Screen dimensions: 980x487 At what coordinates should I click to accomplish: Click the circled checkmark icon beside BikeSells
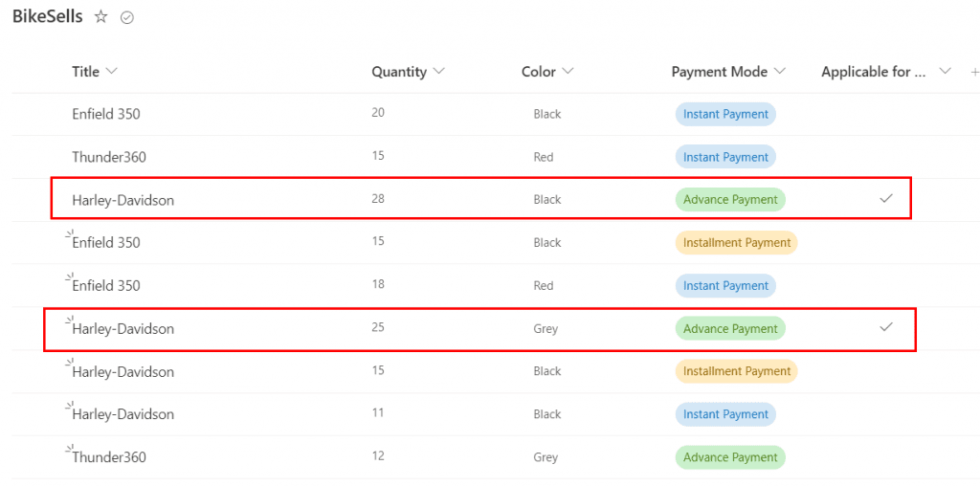127,18
